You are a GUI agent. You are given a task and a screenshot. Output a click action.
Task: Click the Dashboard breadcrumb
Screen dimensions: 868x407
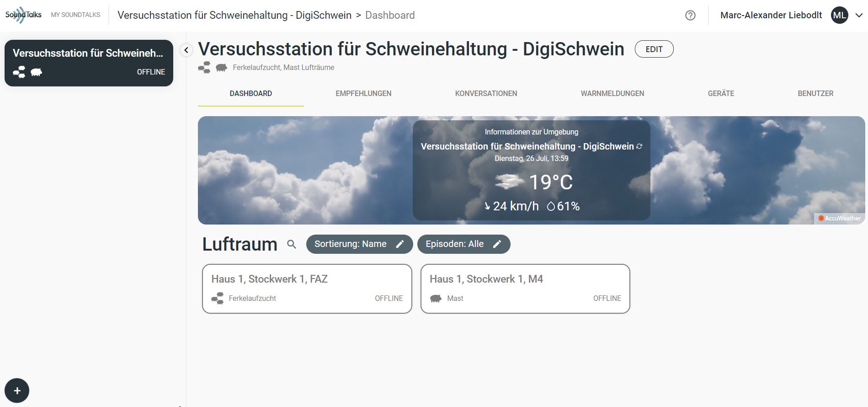coord(390,15)
